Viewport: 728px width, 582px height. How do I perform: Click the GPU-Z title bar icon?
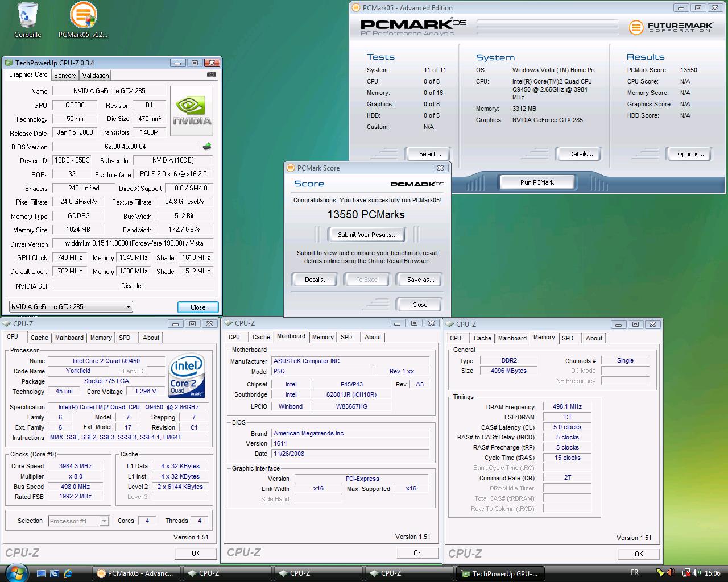(x=9, y=63)
